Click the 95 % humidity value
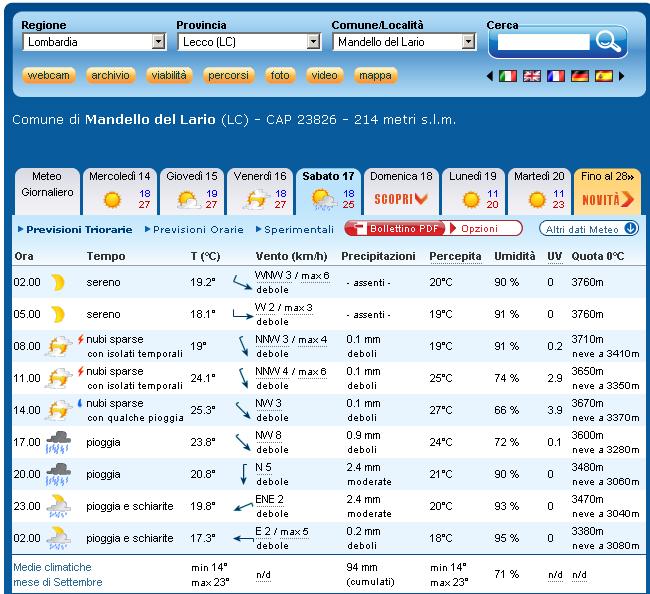 [507, 538]
